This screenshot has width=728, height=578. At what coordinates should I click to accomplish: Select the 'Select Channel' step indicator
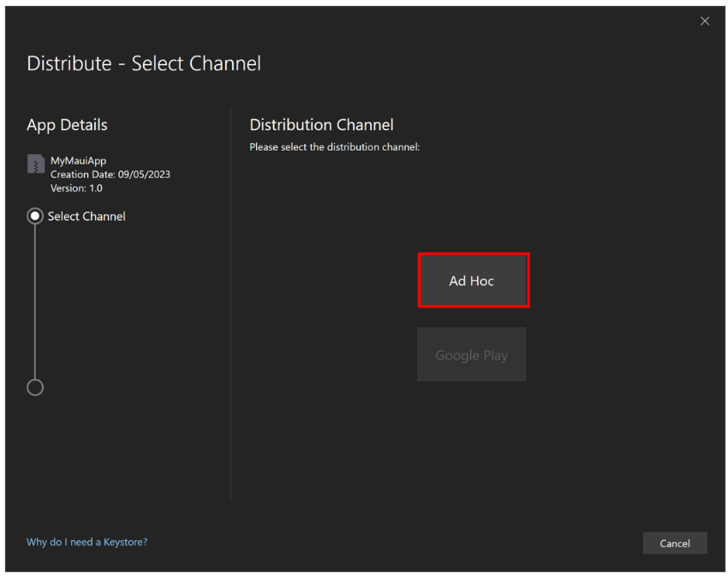[35, 217]
